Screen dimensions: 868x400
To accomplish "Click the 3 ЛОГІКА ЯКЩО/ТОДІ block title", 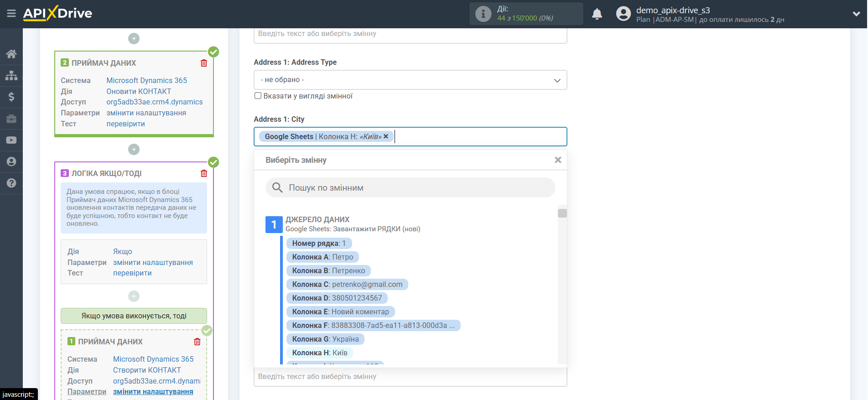I will pos(106,173).
